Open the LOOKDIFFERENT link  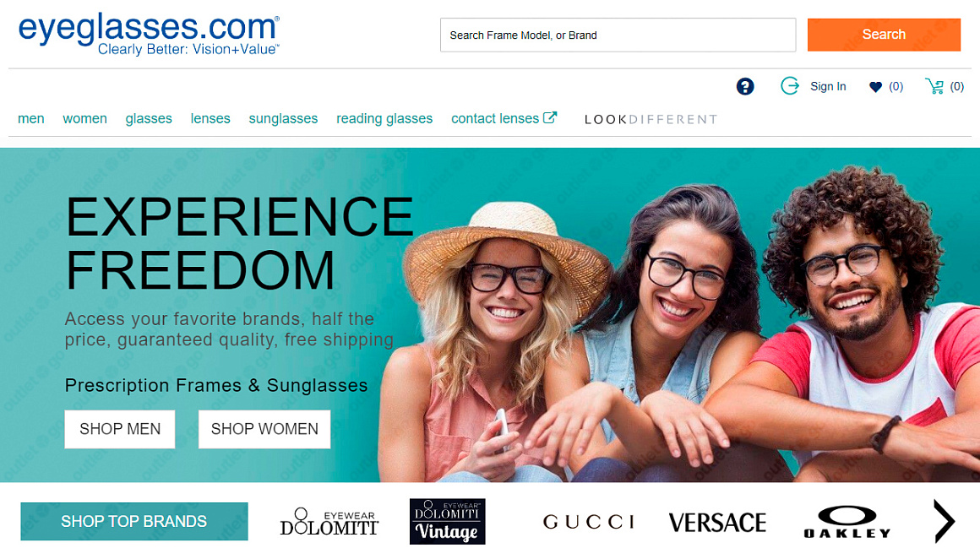(651, 119)
